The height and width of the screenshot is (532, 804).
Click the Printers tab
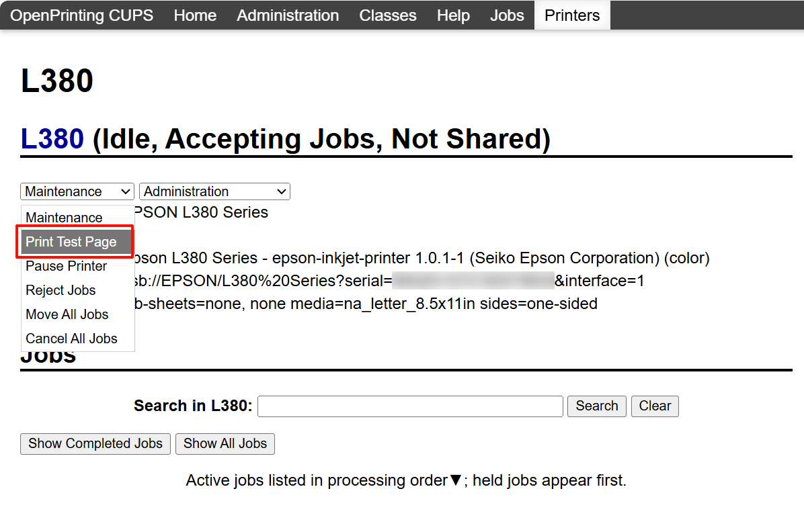point(572,15)
